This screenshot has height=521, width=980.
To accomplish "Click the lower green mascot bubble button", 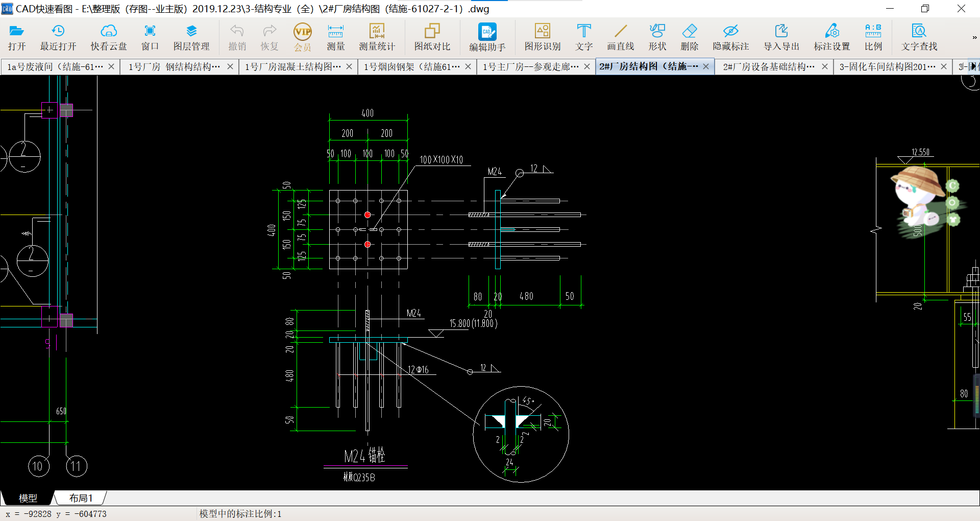I will [x=953, y=220].
